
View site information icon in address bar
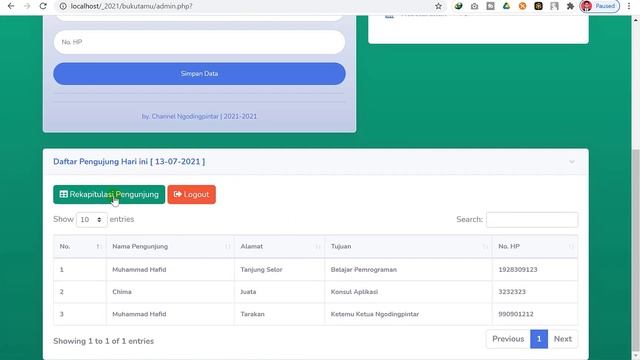coord(63,6)
